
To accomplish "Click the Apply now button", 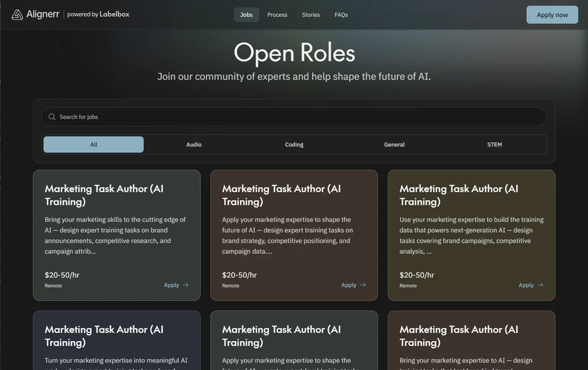I will (552, 15).
